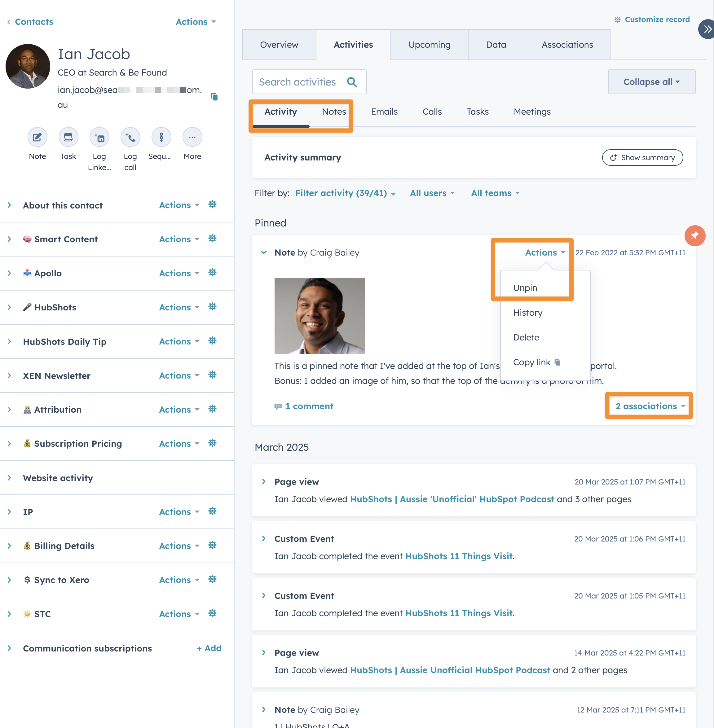The image size is (714, 728).
Task: Copy email address with copy icon
Action: pyautogui.click(x=214, y=97)
